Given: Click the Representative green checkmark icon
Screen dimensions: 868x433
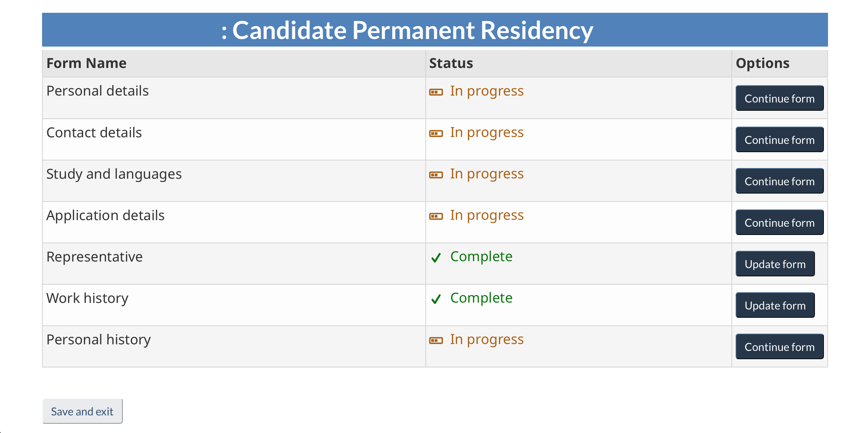Looking at the screenshot, I should [x=436, y=257].
